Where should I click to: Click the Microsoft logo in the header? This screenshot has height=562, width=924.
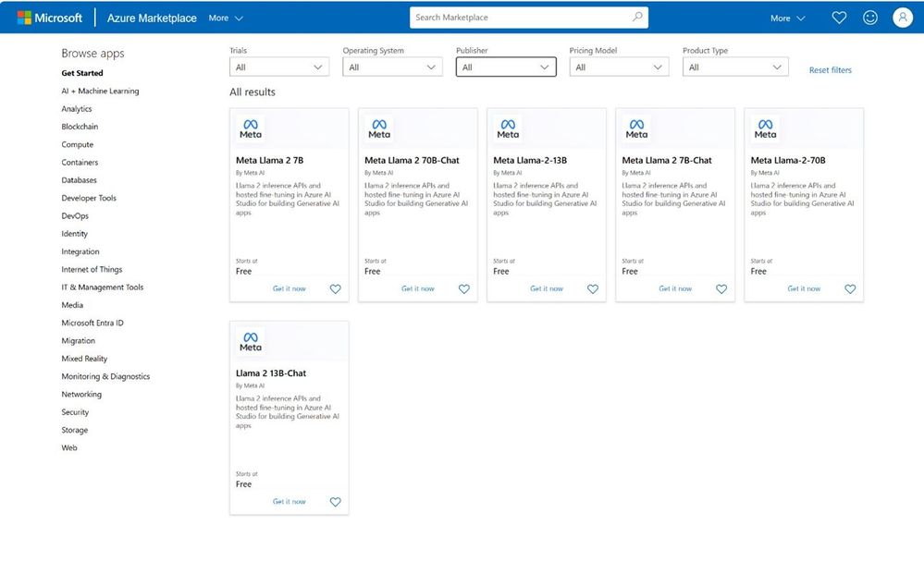50,18
